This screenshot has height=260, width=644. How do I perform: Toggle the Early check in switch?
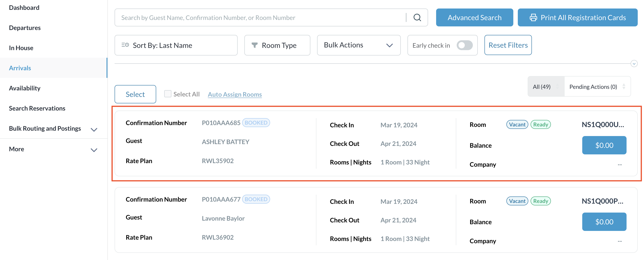[464, 45]
